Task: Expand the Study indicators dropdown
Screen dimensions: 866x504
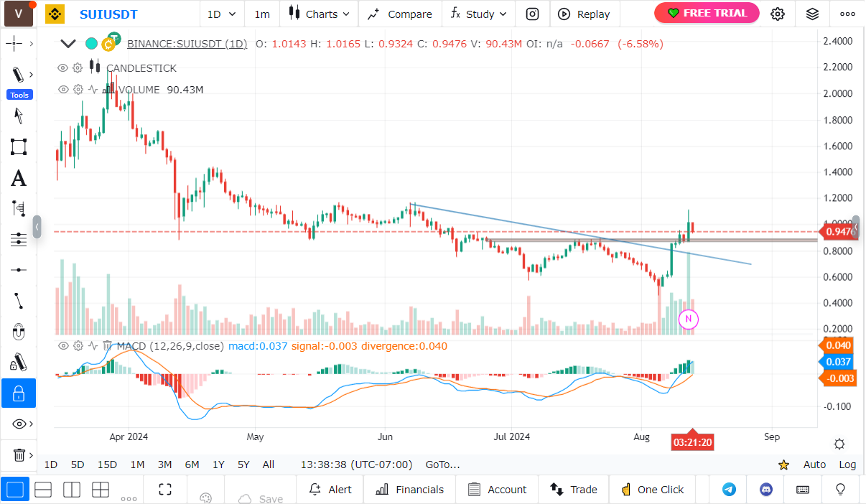Action: tap(479, 14)
